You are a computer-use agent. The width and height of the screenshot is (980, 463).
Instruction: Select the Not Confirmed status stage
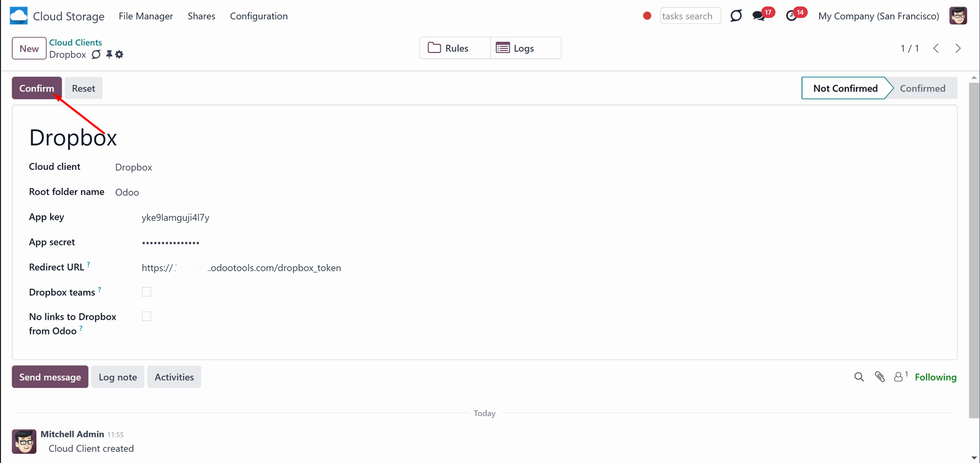coord(845,88)
